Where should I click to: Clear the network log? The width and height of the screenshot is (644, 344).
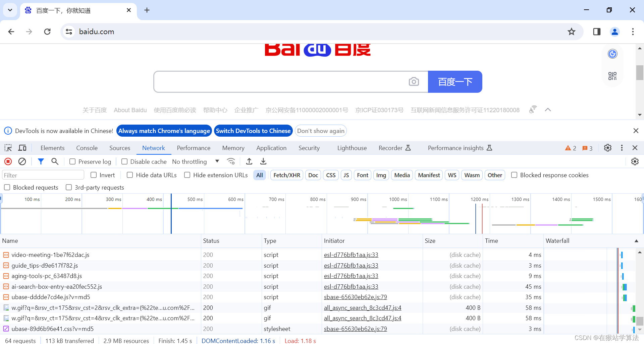[x=22, y=162]
